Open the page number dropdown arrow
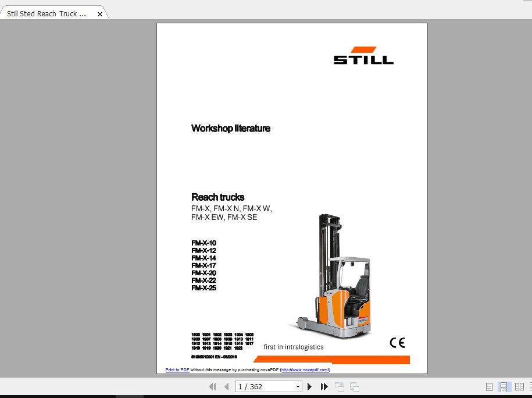This screenshot has width=532, height=398. 298,387
